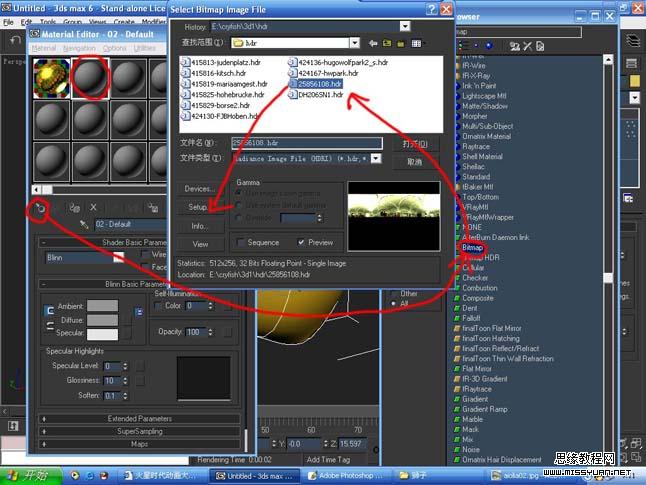Click the Setup button
Screen dimensions: 646x485
click(x=200, y=207)
